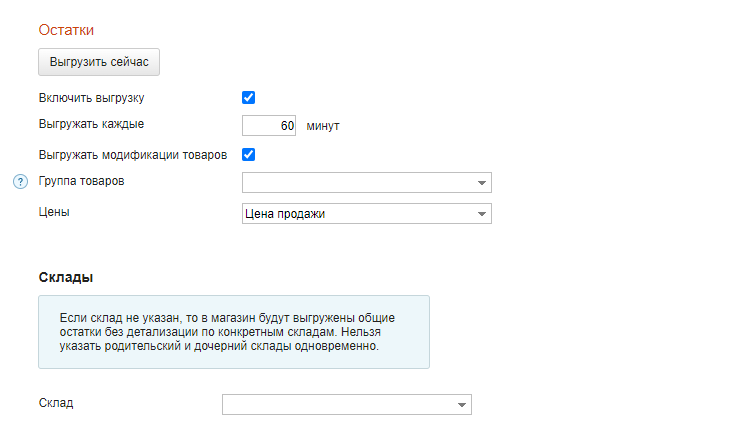Select the Склады heading text
Screen dimensions: 740x440
66,277
